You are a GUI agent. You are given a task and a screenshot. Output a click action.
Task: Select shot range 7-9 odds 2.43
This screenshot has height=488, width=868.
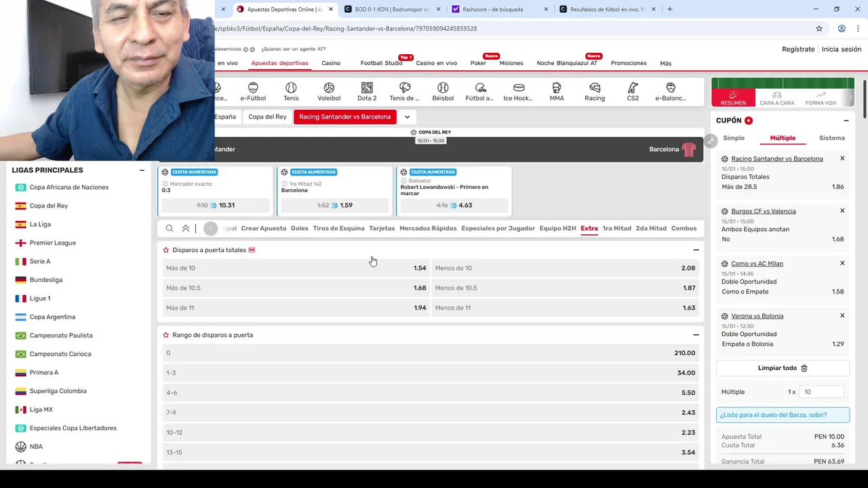click(431, 413)
